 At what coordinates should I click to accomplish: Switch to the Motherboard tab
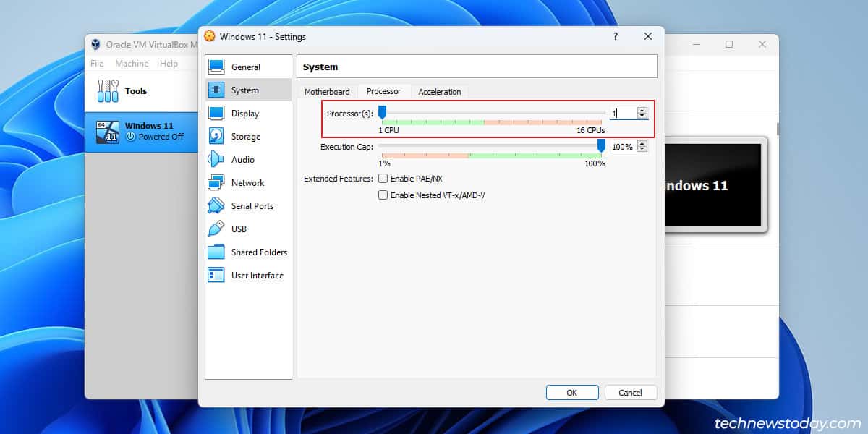(327, 92)
